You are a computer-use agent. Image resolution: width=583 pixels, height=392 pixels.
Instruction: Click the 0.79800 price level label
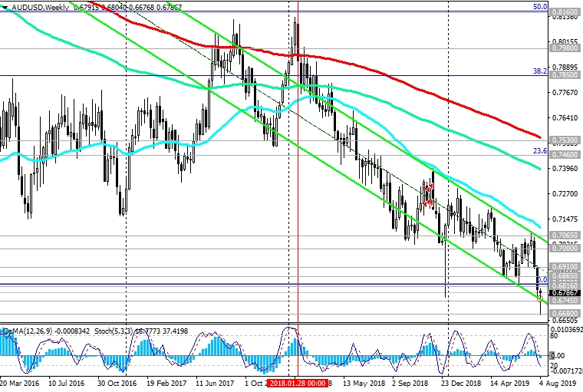point(565,48)
